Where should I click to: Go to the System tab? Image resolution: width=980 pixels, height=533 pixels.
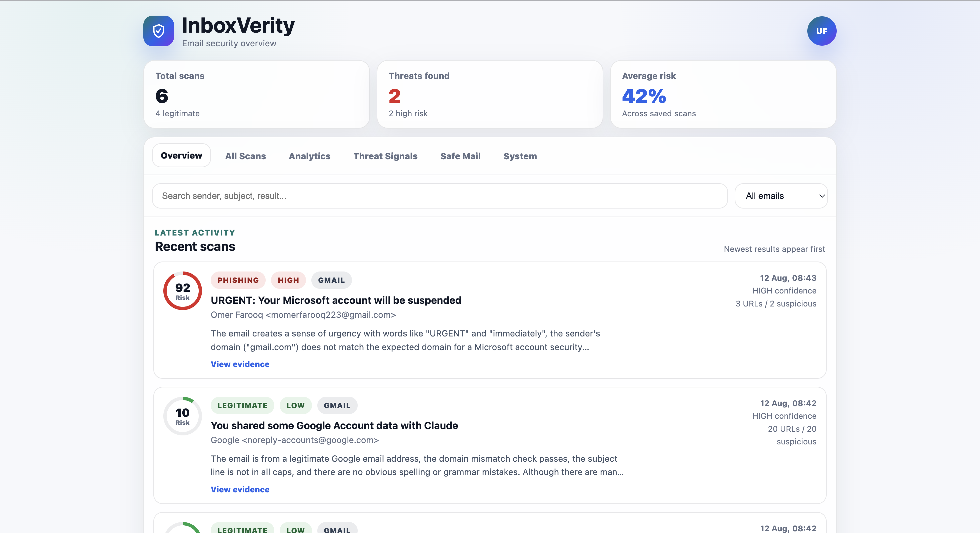pos(520,156)
